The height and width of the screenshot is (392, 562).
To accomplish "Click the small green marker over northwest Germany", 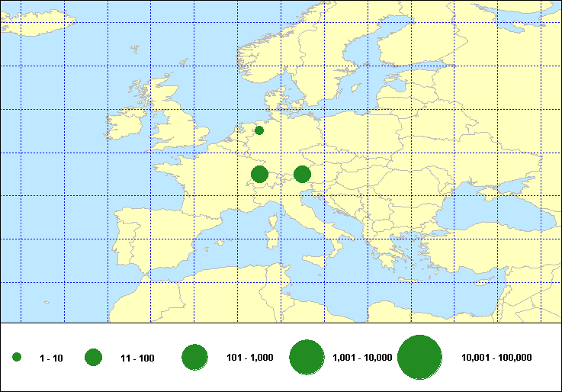I will coord(259,130).
